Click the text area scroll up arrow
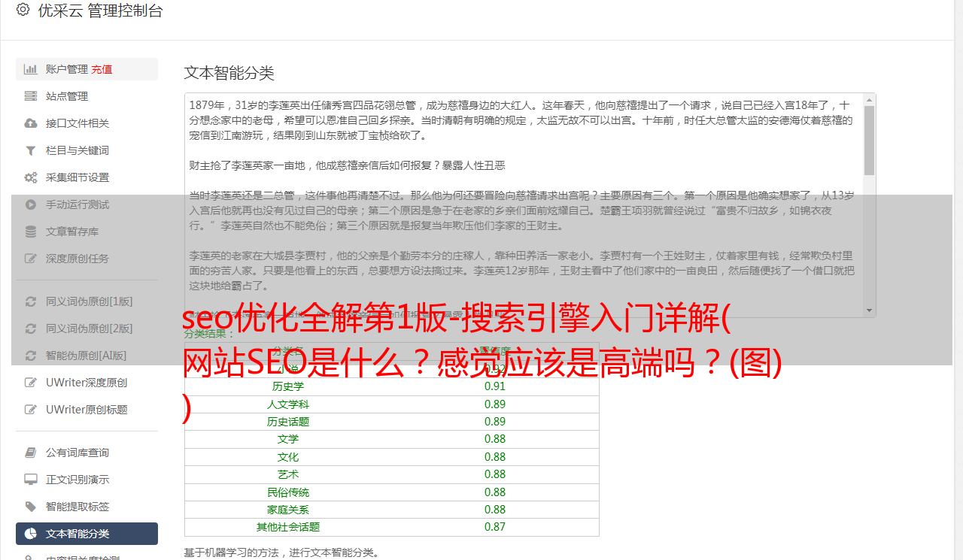 (x=869, y=99)
